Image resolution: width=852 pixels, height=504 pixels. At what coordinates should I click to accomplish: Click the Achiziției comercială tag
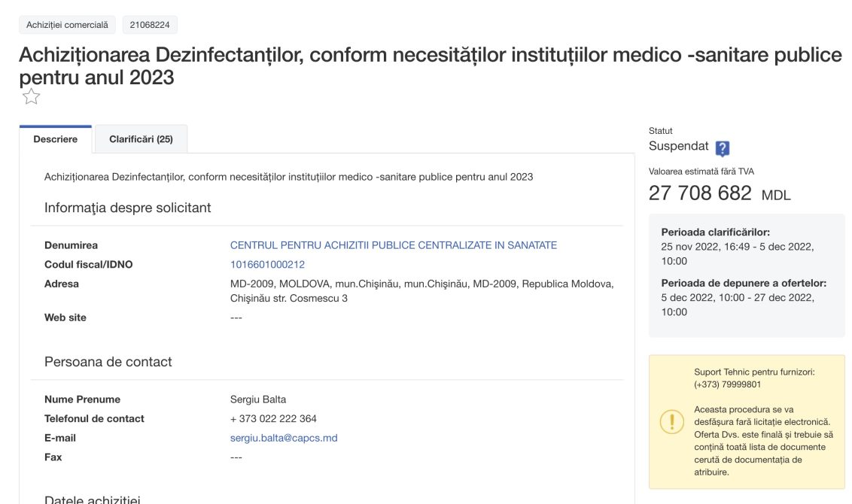click(68, 25)
